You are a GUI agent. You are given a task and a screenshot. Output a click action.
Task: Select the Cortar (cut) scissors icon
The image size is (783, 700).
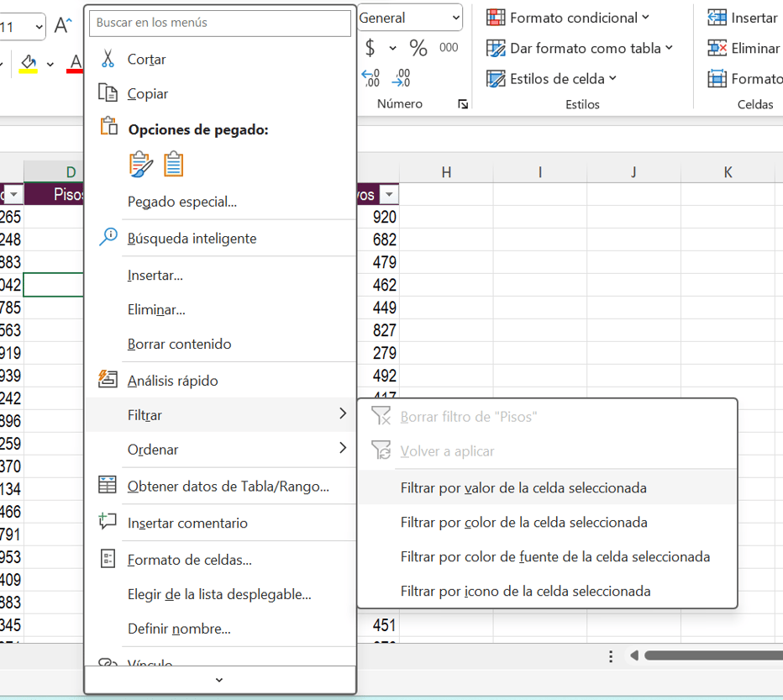point(108,59)
